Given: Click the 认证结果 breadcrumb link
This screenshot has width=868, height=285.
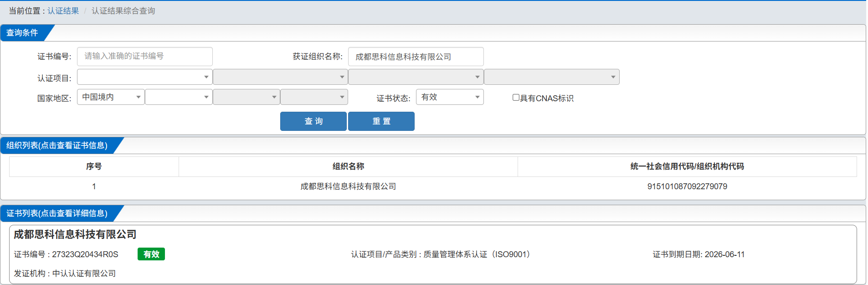Looking at the screenshot, I should 63,11.
